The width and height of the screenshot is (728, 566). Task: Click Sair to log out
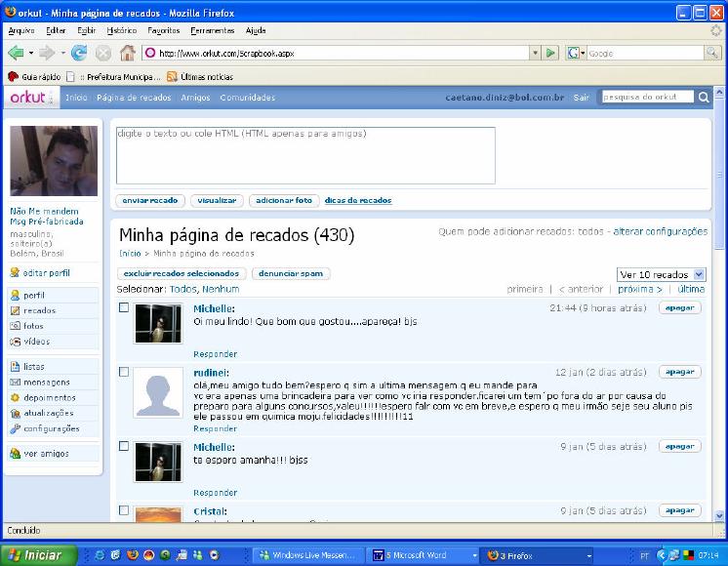581,98
